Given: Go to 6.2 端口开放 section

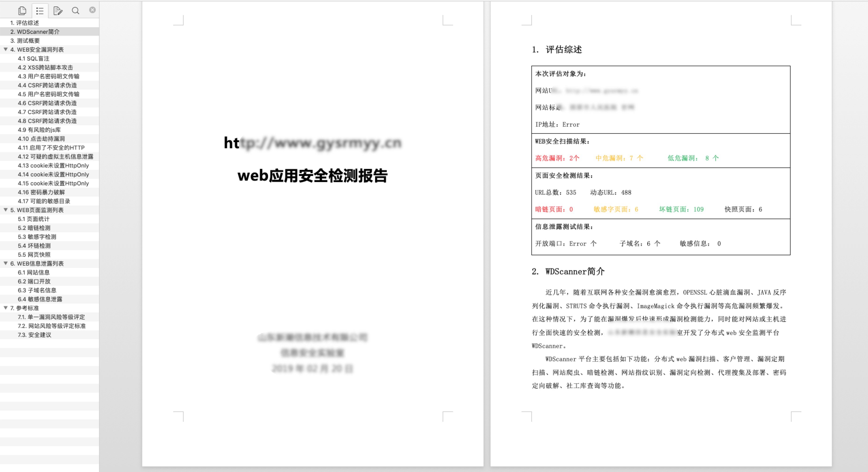Looking at the screenshot, I should point(34,282).
